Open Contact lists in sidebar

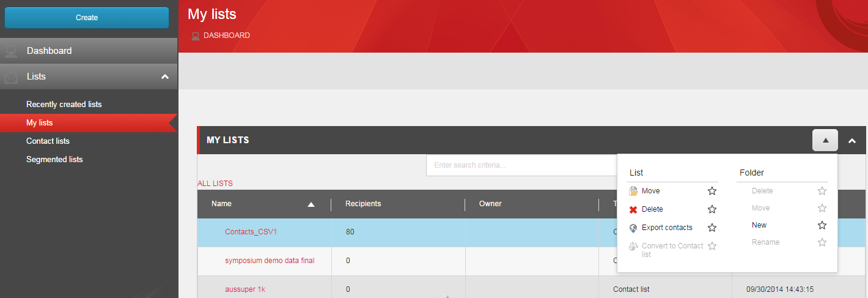[48, 141]
